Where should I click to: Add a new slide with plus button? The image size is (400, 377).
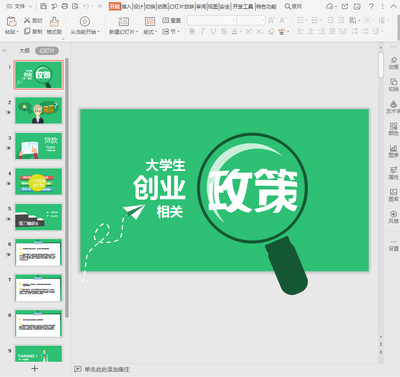tap(34, 368)
